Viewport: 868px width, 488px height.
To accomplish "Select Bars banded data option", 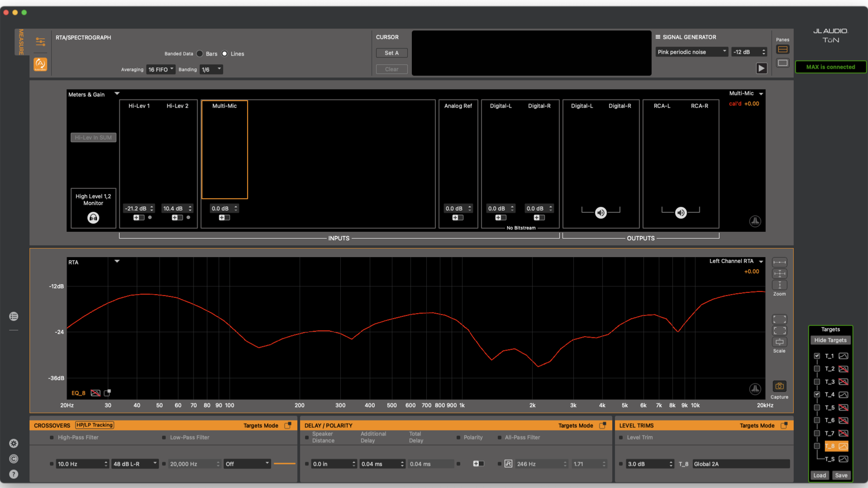I will click(199, 54).
